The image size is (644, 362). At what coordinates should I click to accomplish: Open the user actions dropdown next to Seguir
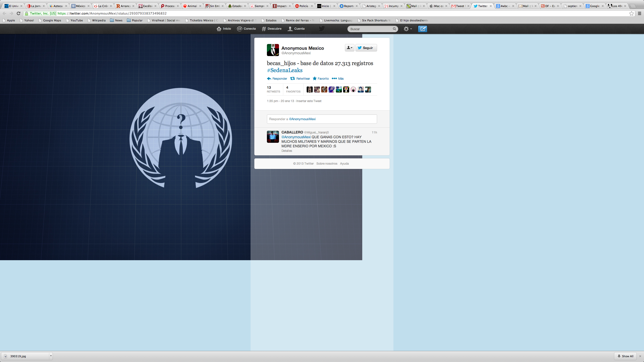pos(349,48)
